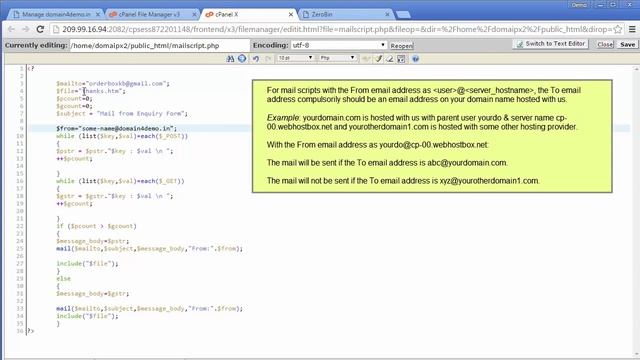Close the cPanel File Manager tab

194,14
